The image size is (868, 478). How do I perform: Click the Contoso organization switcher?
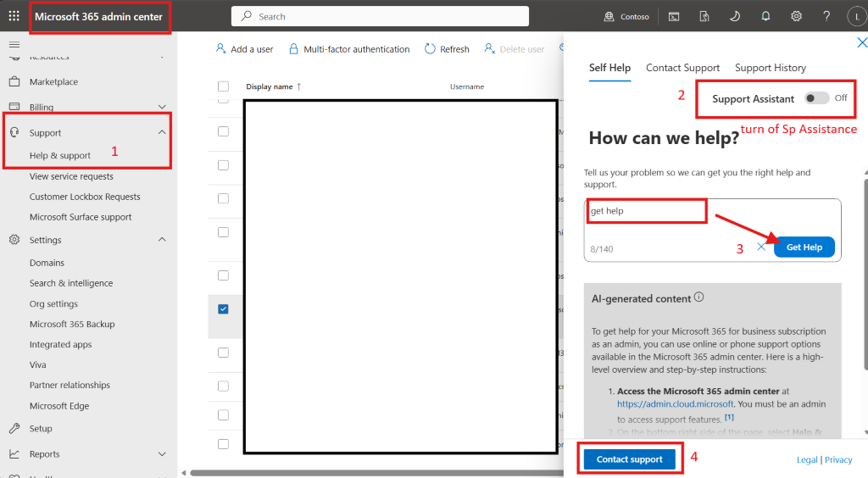point(626,17)
